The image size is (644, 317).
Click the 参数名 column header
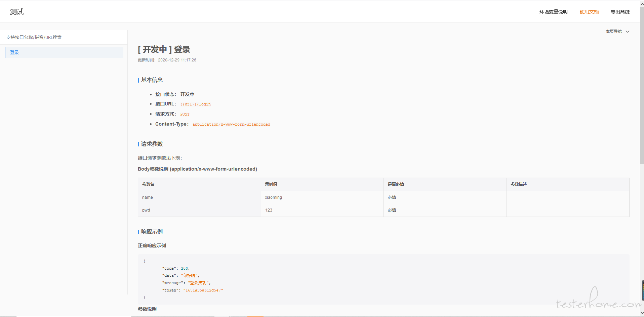pos(199,184)
